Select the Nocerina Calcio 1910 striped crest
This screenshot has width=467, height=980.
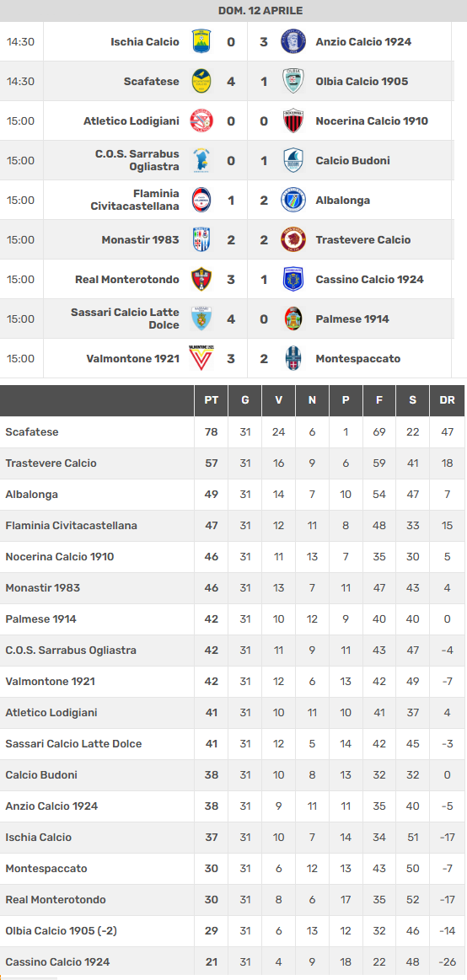(x=293, y=120)
